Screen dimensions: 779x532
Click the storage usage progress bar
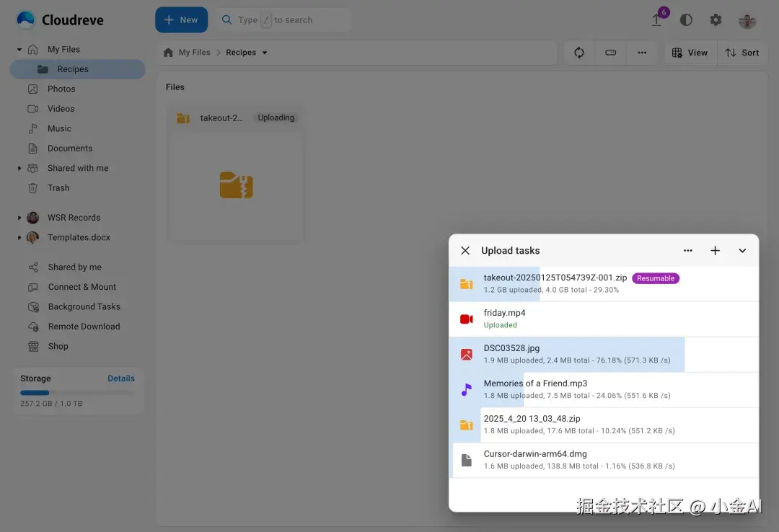point(77,393)
